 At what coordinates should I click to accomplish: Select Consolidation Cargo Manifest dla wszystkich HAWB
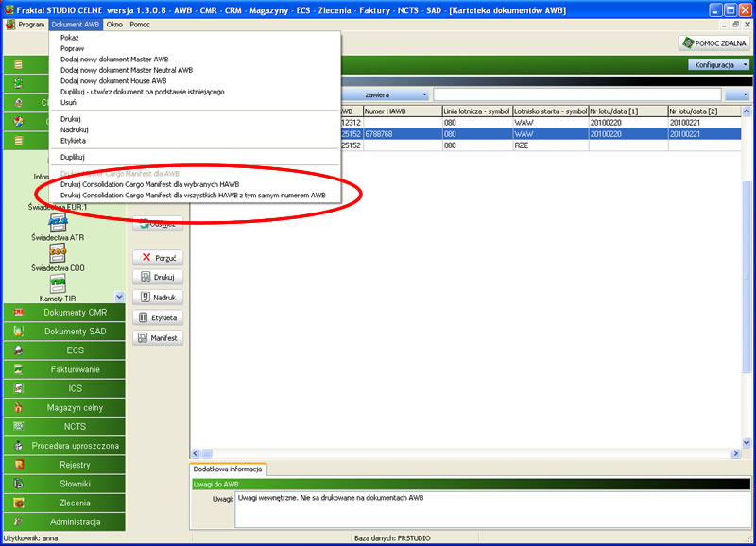[x=196, y=196]
